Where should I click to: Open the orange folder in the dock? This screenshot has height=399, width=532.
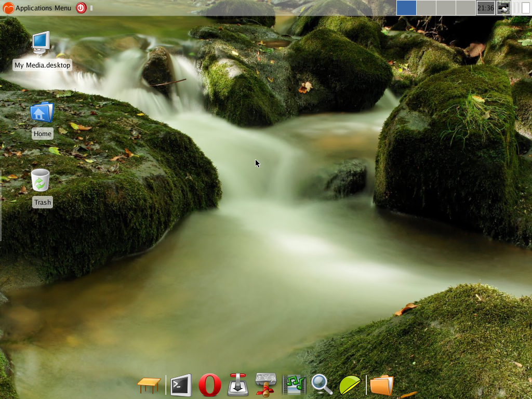coord(382,385)
